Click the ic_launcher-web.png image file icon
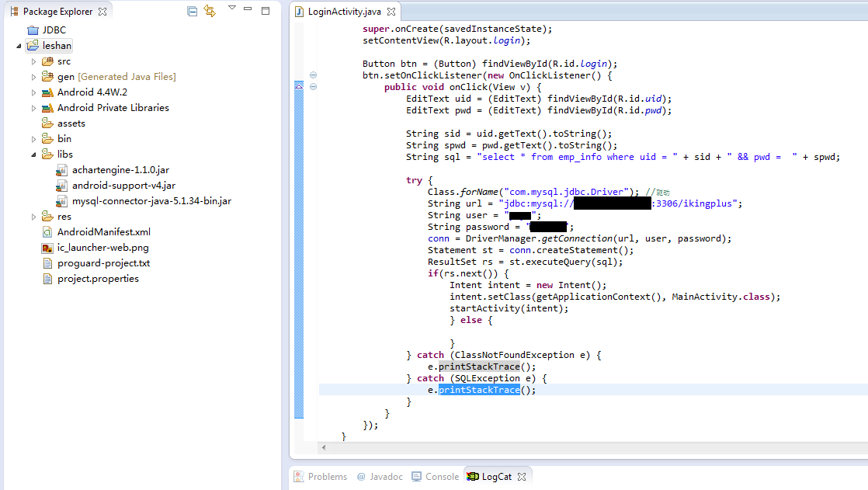This screenshot has height=490, width=868. click(47, 248)
